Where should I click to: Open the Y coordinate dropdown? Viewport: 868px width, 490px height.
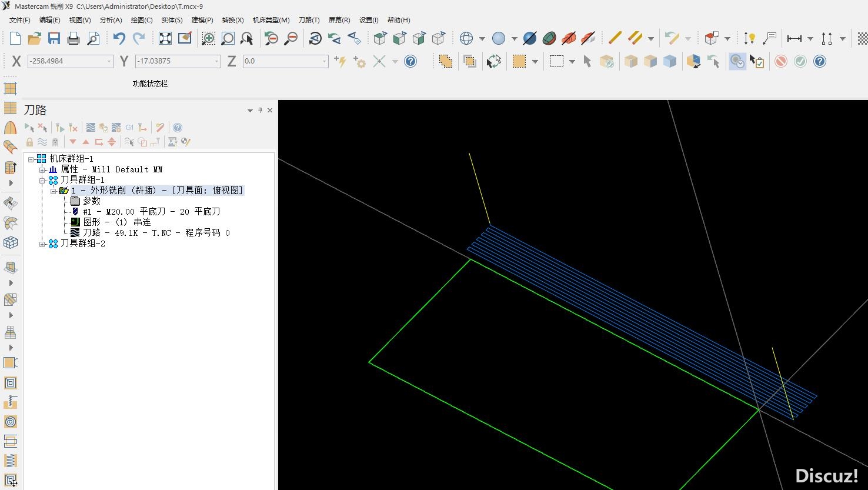coord(216,61)
